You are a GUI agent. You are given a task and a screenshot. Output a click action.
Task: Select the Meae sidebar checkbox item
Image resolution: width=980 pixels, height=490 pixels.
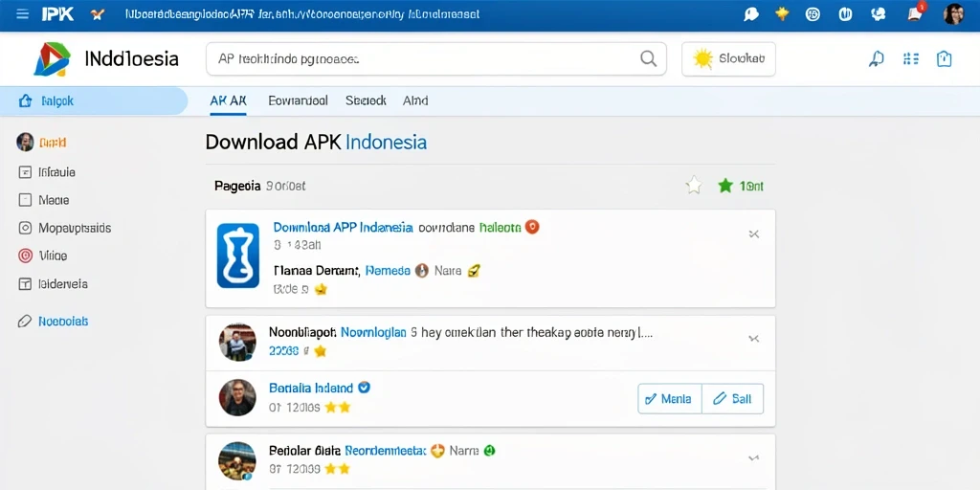tap(43, 200)
